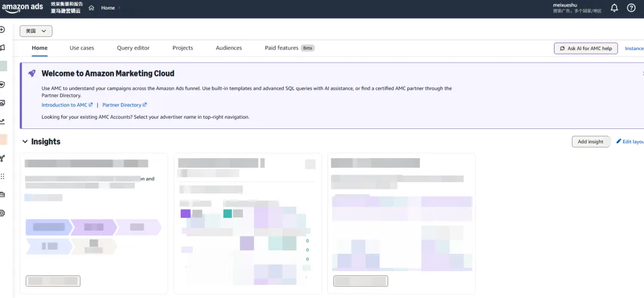The width and height of the screenshot is (644, 298).
Task: Go to the Audiences tab
Action: [x=229, y=48]
